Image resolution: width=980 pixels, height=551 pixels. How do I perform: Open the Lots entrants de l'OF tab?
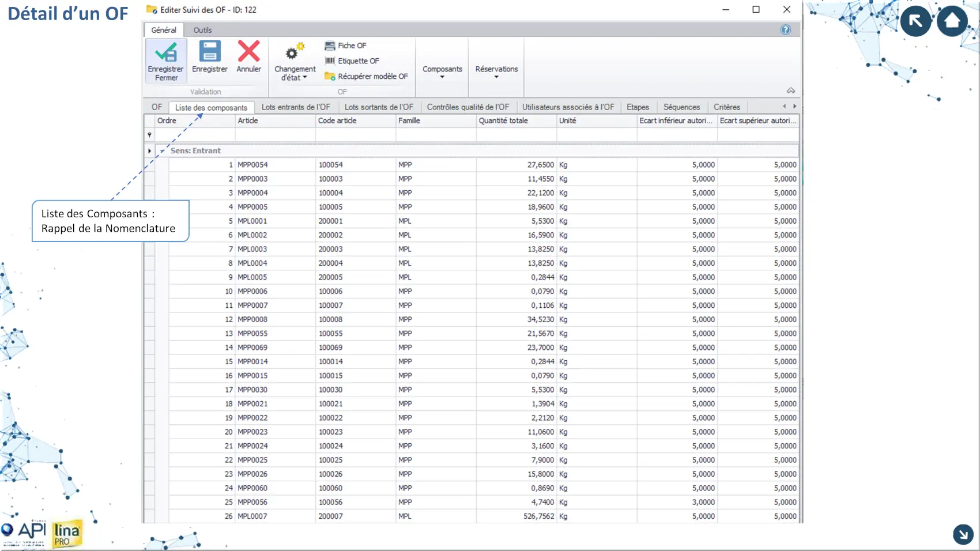pos(296,107)
